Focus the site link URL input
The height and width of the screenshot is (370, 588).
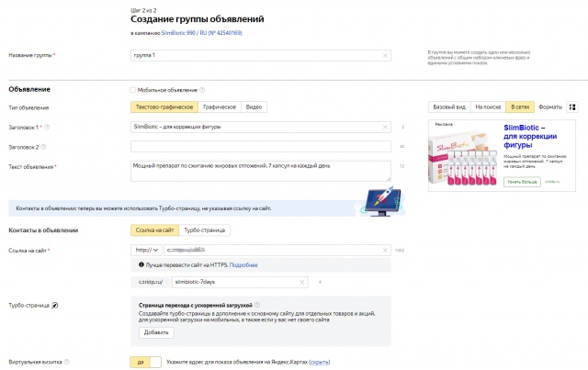(x=277, y=250)
